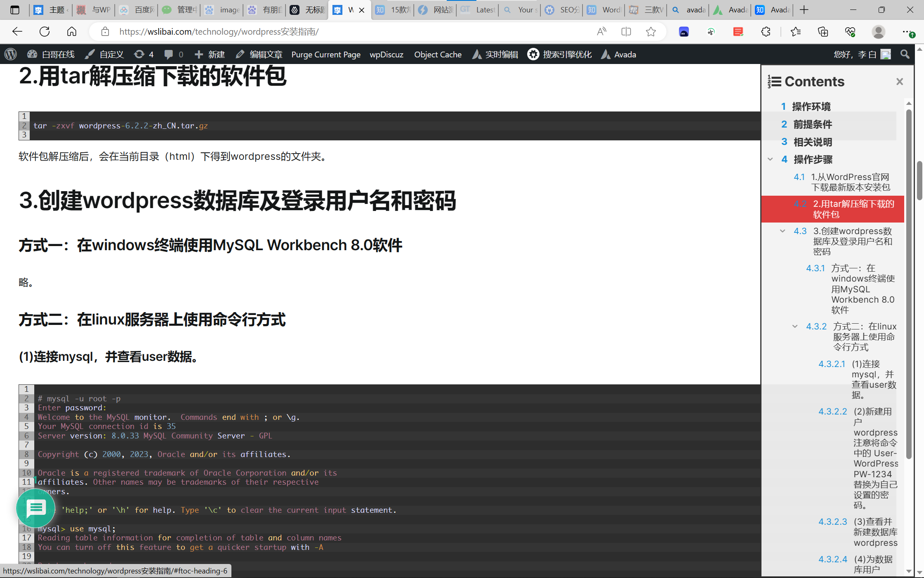Click the admin bar search magnifier icon
This screenshot has width=924, height=578.
[x=905, y=54]
